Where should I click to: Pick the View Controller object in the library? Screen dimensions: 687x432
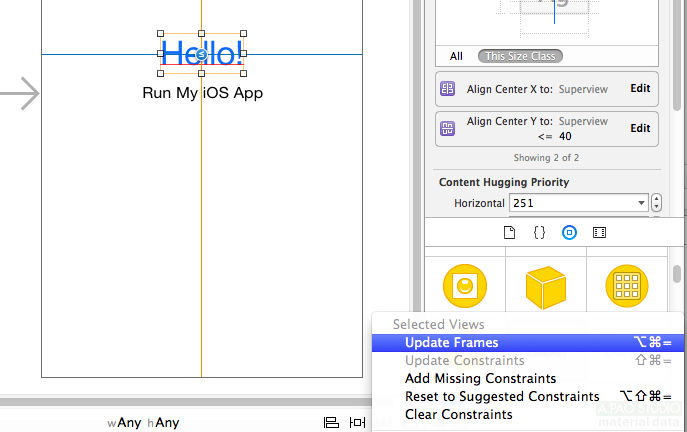tap(465, 286)
